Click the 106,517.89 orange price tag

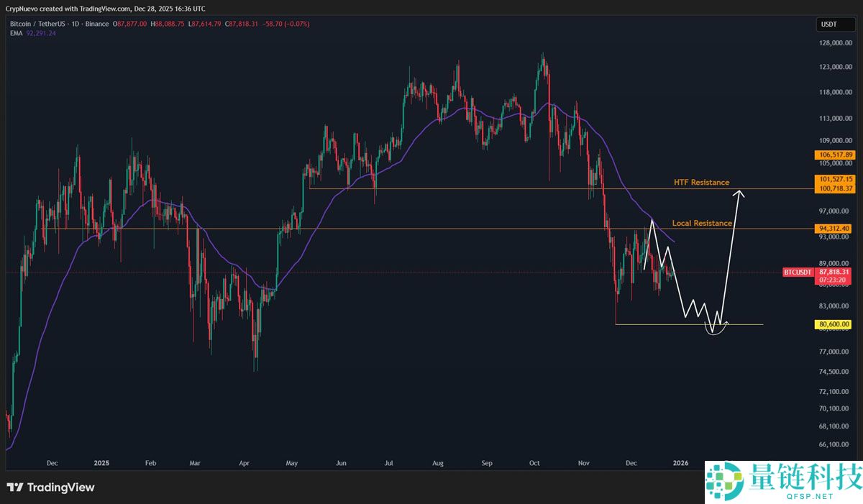pos(834,155)
